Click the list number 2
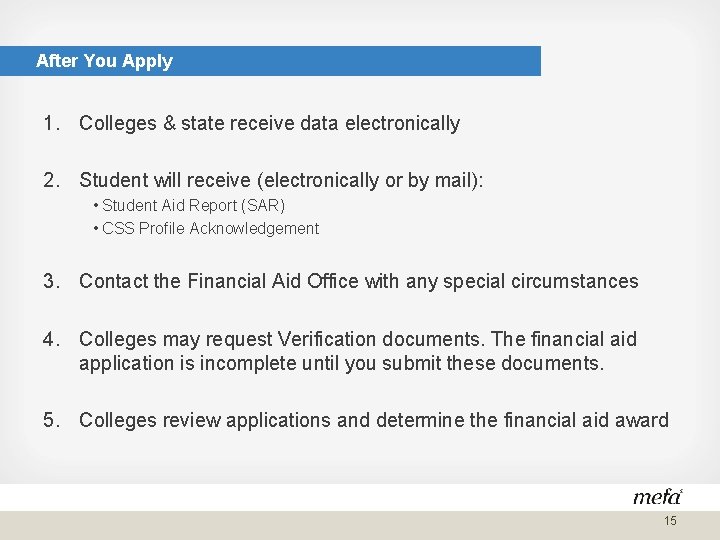The width and height of the screenshot is (720, 540). [50, 180]
